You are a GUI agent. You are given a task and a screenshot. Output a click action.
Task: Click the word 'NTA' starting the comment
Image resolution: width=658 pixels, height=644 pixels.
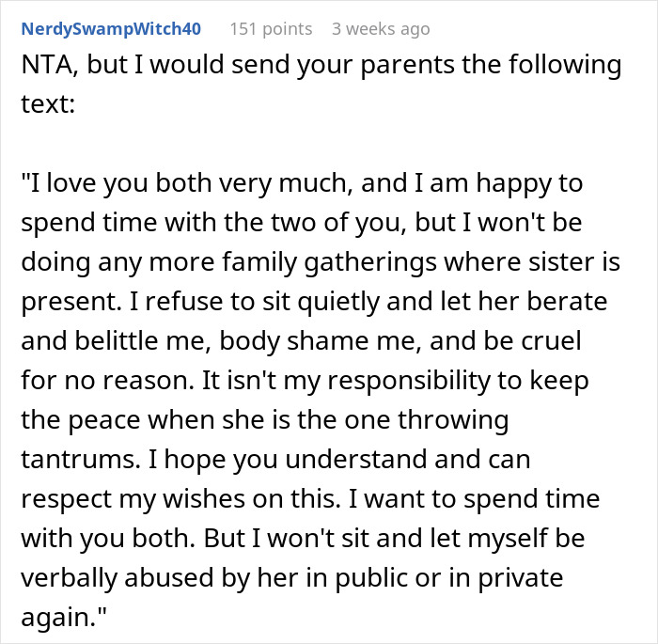point(42,66)
